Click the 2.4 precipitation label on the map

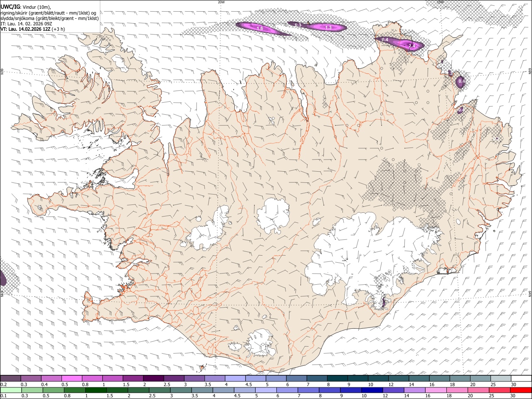point(412,45)
